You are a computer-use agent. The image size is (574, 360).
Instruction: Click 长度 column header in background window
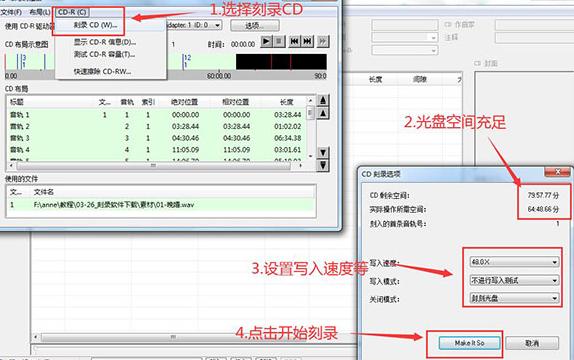point(375,79)
